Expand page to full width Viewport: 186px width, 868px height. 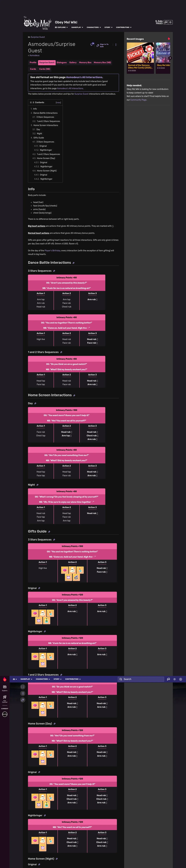[x=23, y=687]
